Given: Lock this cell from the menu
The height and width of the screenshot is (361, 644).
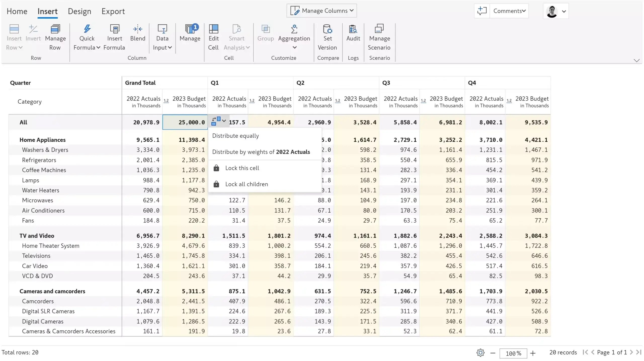Looking at the screenshot, I should 242,168.
